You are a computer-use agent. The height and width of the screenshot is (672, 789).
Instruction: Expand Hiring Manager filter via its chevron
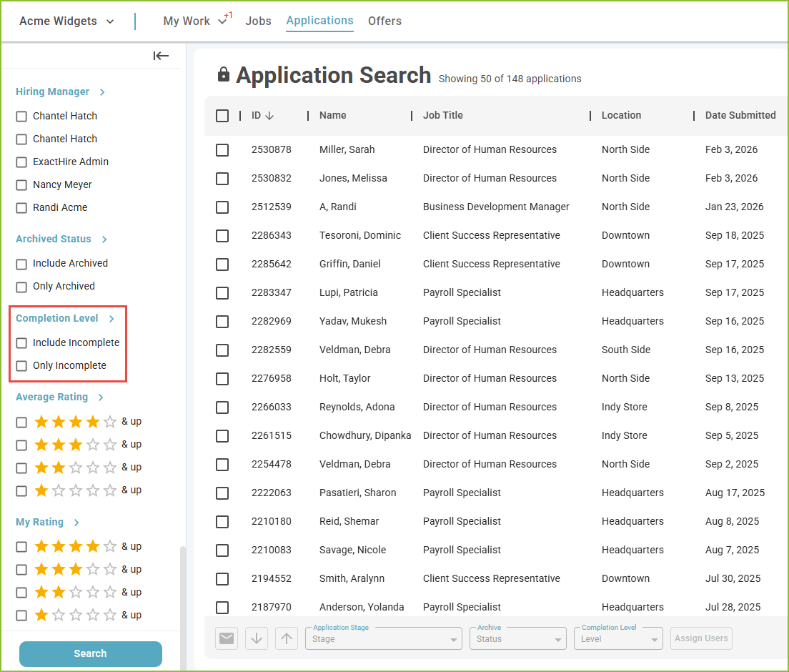(102, 92)
